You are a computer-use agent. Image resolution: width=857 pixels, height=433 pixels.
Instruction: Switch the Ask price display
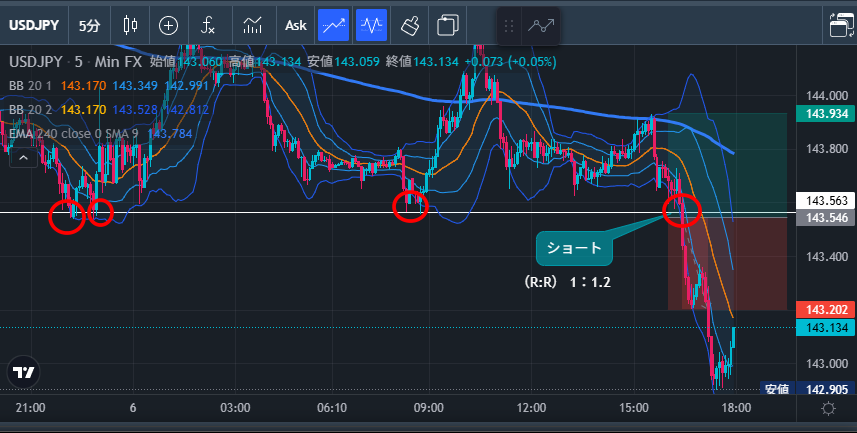tap(295, 25)
